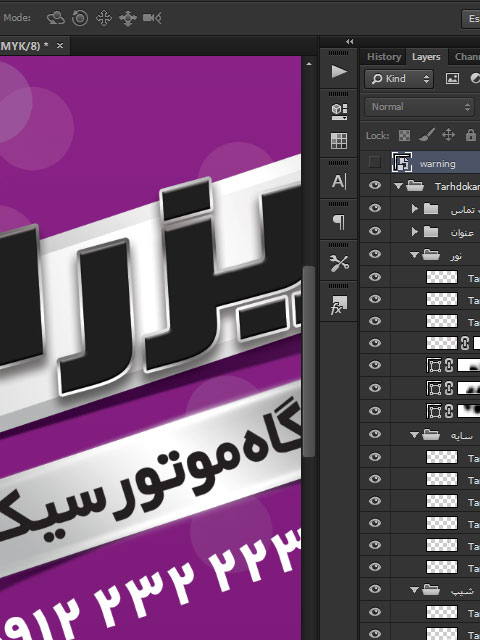Collapse the سایه group triangle

pyautogui.click(x=414, y=435)
